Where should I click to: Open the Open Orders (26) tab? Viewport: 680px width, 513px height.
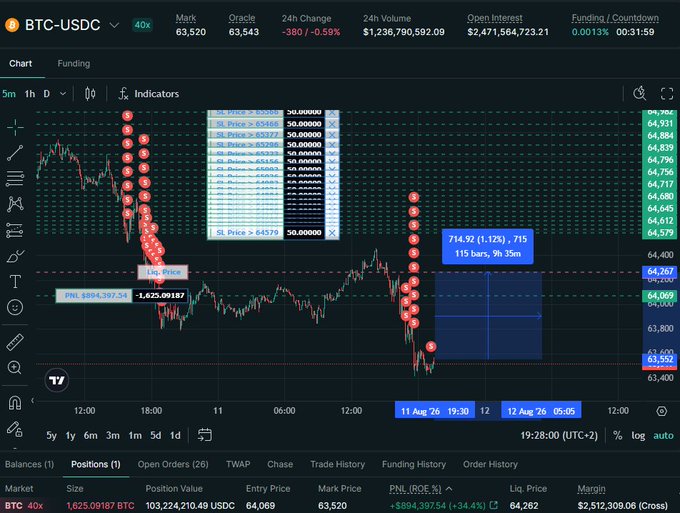[173, 464]
